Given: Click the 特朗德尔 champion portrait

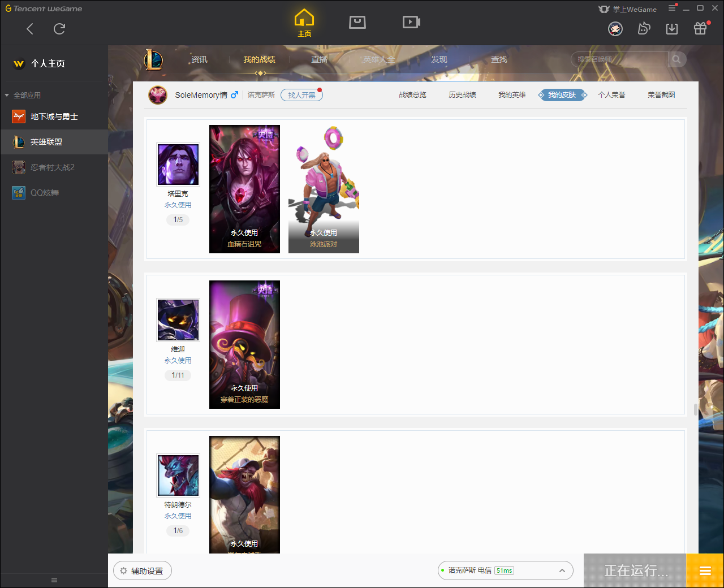Looking at the screenshot, I should click(x=178, y=475).
